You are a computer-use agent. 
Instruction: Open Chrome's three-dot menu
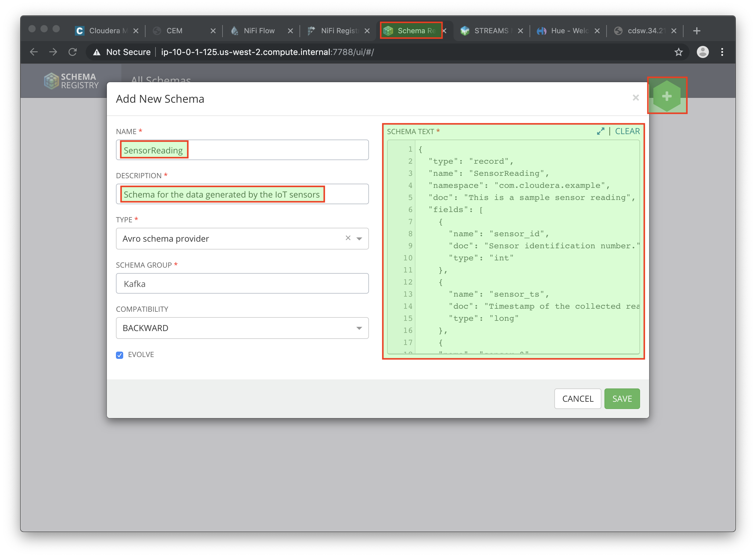coord(722,52)
